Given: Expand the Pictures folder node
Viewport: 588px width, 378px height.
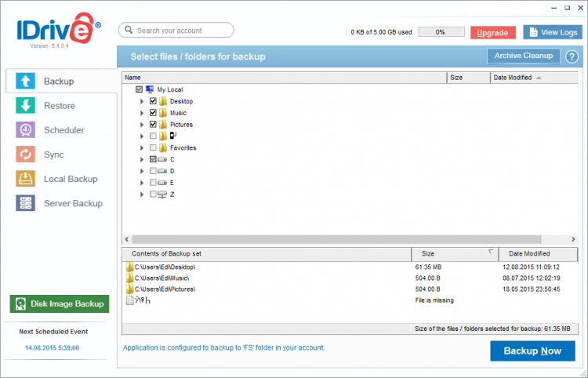Looking at the screenshot, I should point(142,125).
